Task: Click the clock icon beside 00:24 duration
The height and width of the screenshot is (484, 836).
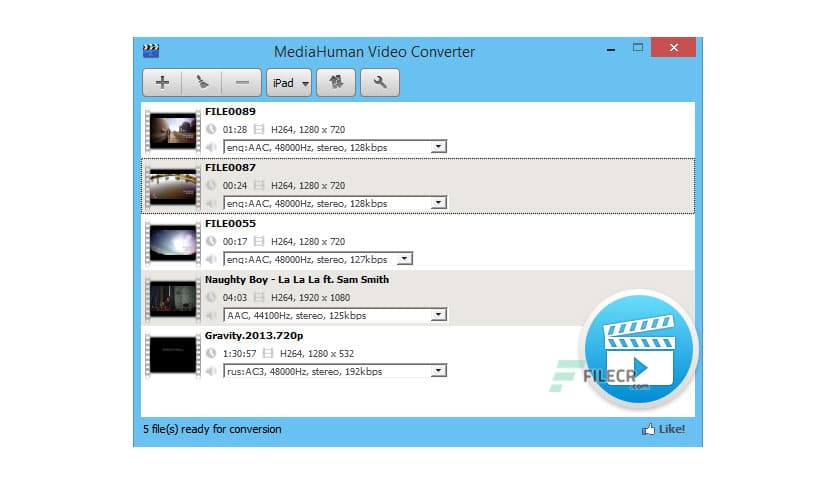Action: tap(211, 185)
